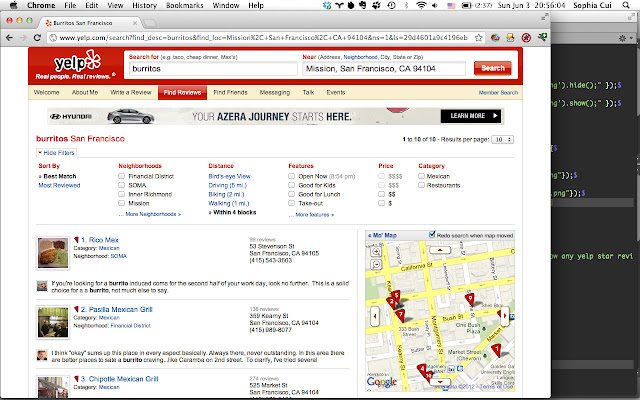Click the Chrome back arrow button
640x400 pixels.
tap(9, 38)
